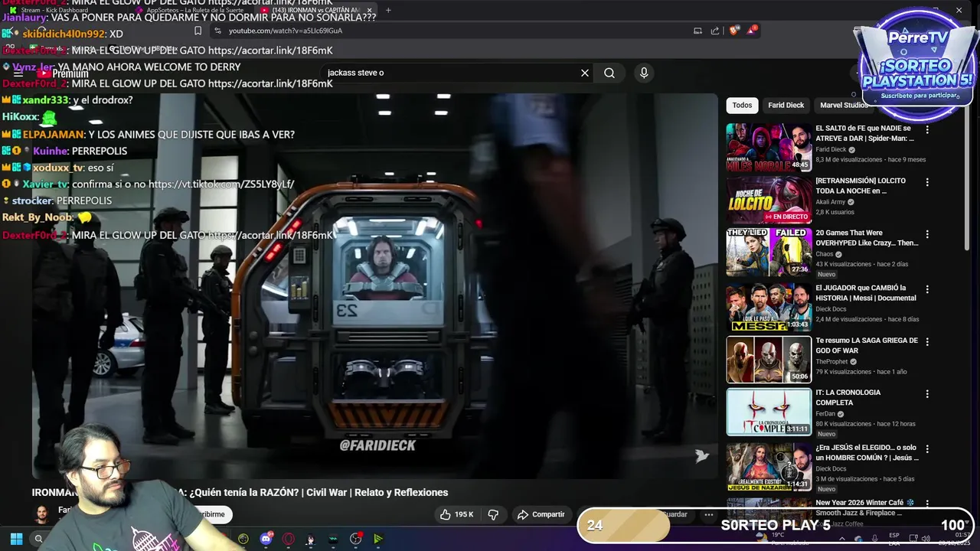Open the green arrow app in taskbar
This screenshot has width=980, height=551.
[377, 539]
